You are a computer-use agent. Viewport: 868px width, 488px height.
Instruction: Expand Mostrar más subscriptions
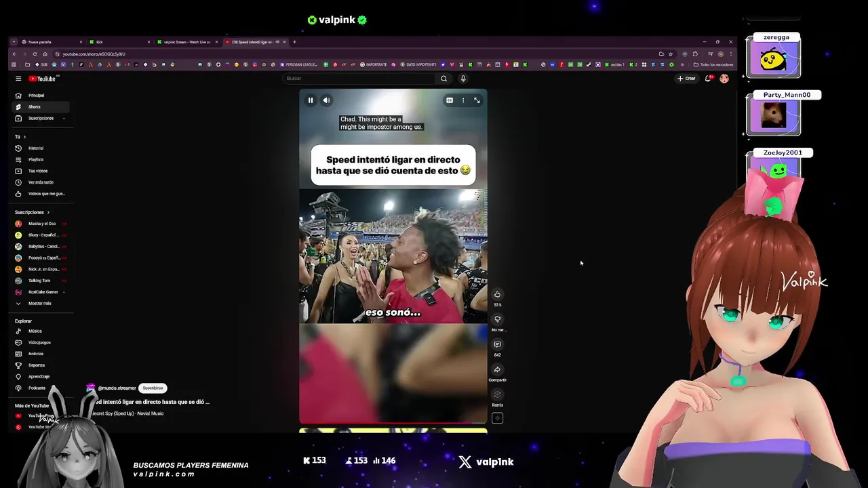pyautogui.click(x=41, y=304)
